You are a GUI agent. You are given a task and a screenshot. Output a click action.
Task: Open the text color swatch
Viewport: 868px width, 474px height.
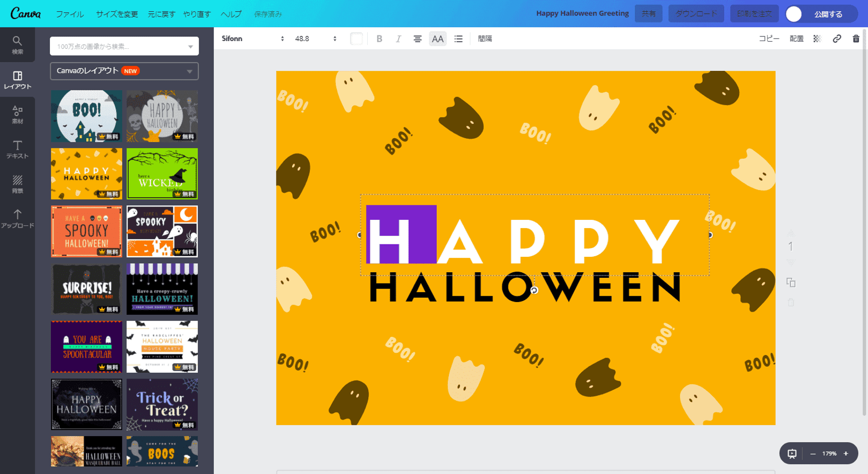coord(356,39)
